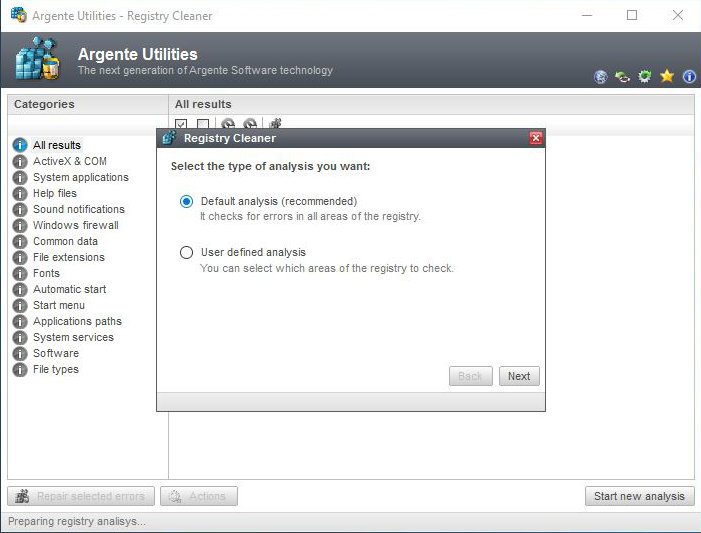Select the File extensions category
Viewport: 701px width, 533px height.
[68, 257]
